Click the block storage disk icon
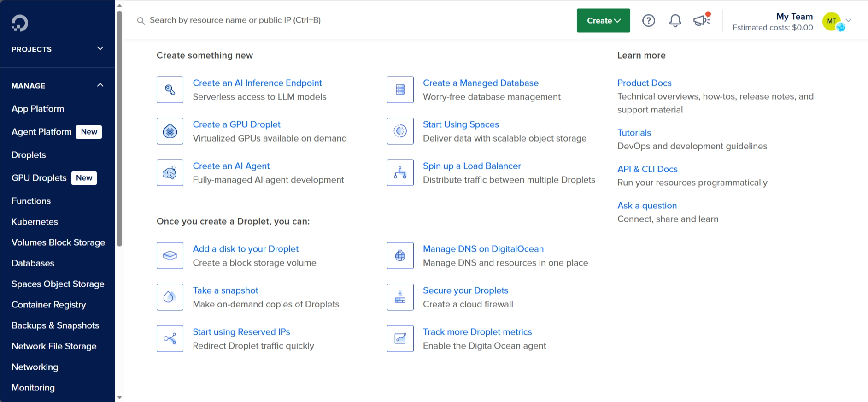The height and width of the screenshot is (402, 868). (170, 255)
